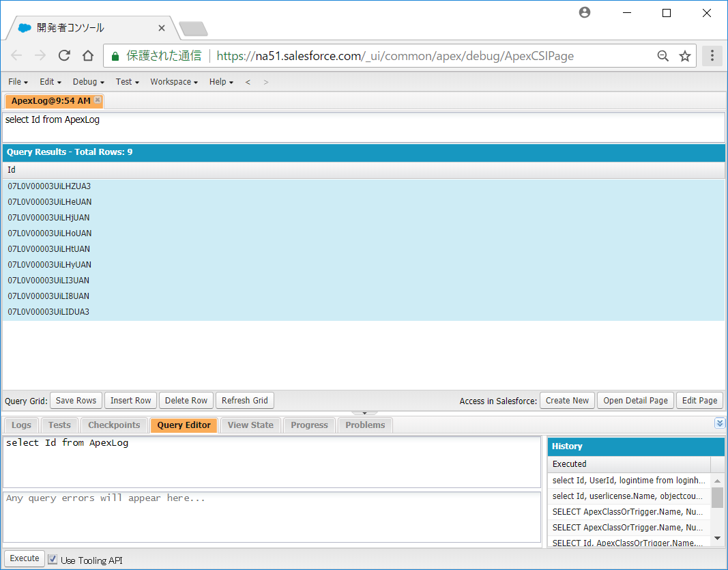Open history query 'select Id, userlicense.Name'
Viewport: 728px width, 570px height.
[x=629, y=496]
